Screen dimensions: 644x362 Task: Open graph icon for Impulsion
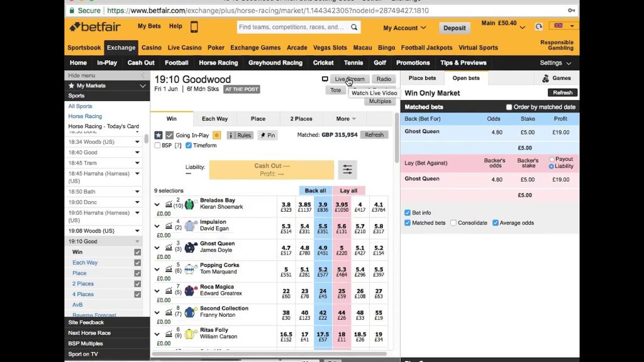tap(169, 226)
